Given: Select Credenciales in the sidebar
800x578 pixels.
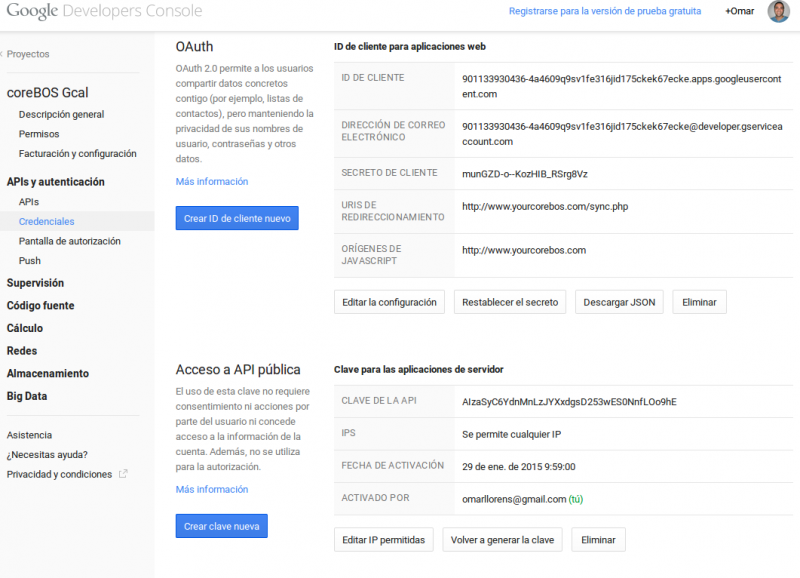Looking at the screenshot, I should pyautogui.click(x=46, y=221).
